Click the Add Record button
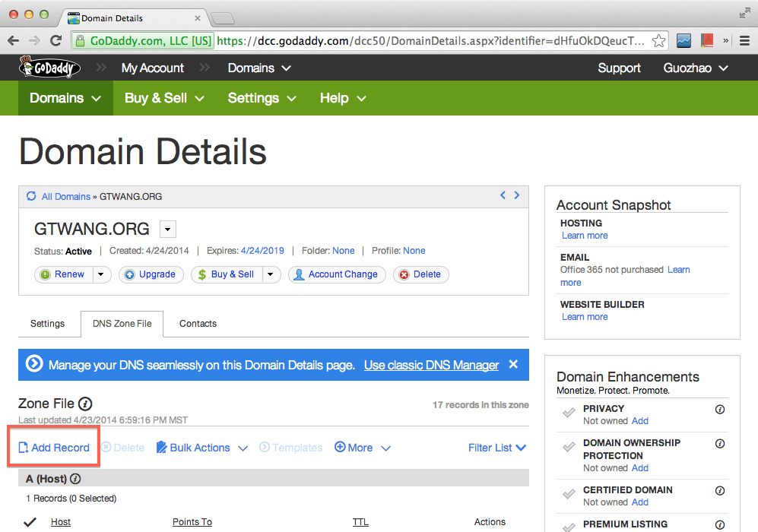 pyautogui.click(x=53, y=448)
